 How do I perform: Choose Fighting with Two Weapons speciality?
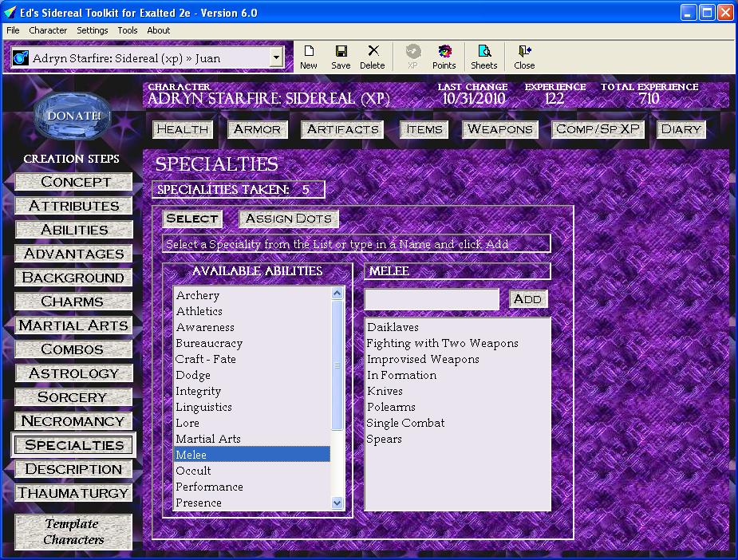(x=457, y=344)
